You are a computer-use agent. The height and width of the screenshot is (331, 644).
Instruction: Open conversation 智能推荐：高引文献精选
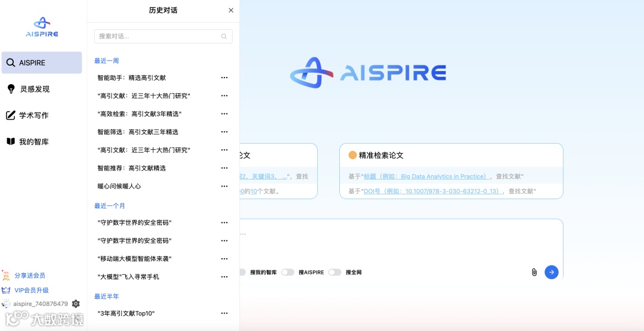(131, 168)
